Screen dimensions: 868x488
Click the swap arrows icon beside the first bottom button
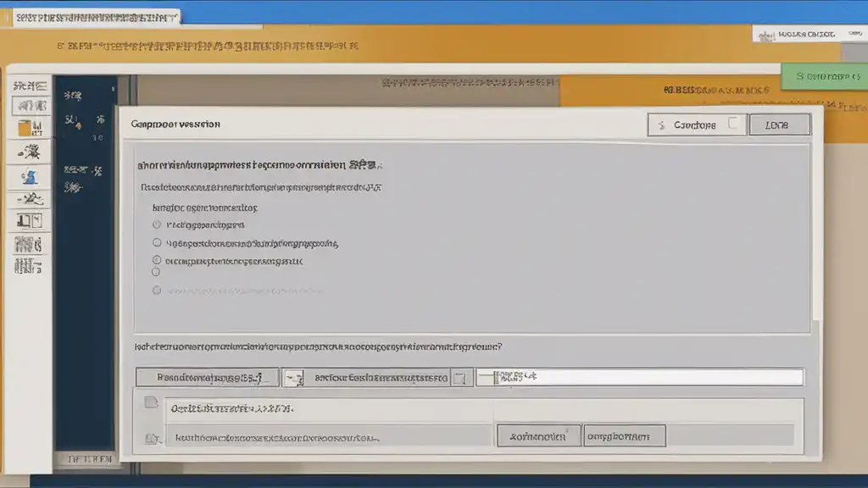(x=294, y=379)
